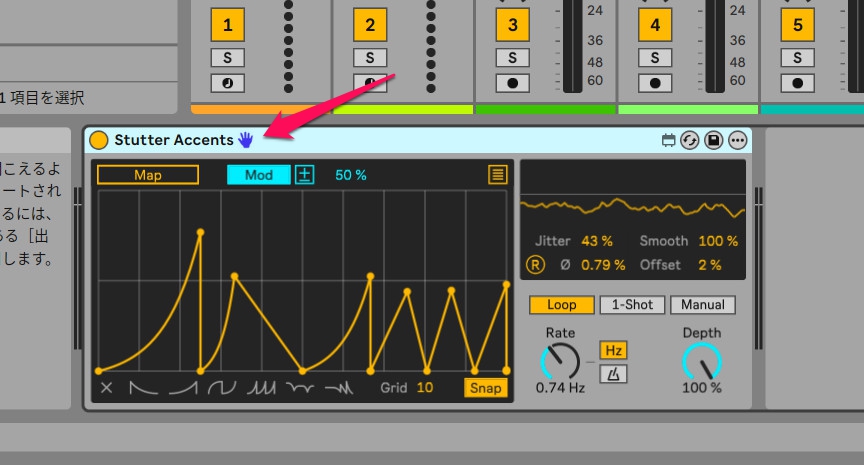
Task: Toggle the bipolar modulation ± button
Action: pos(305,175)
